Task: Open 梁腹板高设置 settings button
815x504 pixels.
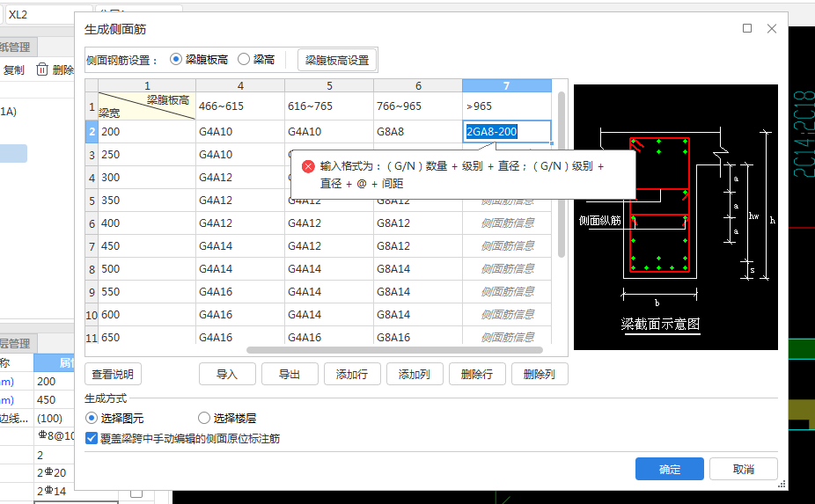Action: pos(337,61)
